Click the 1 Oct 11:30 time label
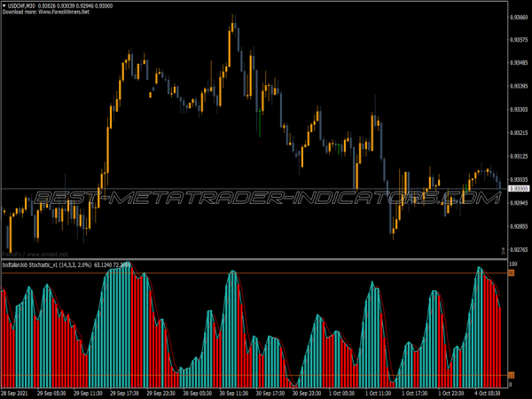Screen dimensions: 532x399 pyautogui.click(x=379, y=393)
